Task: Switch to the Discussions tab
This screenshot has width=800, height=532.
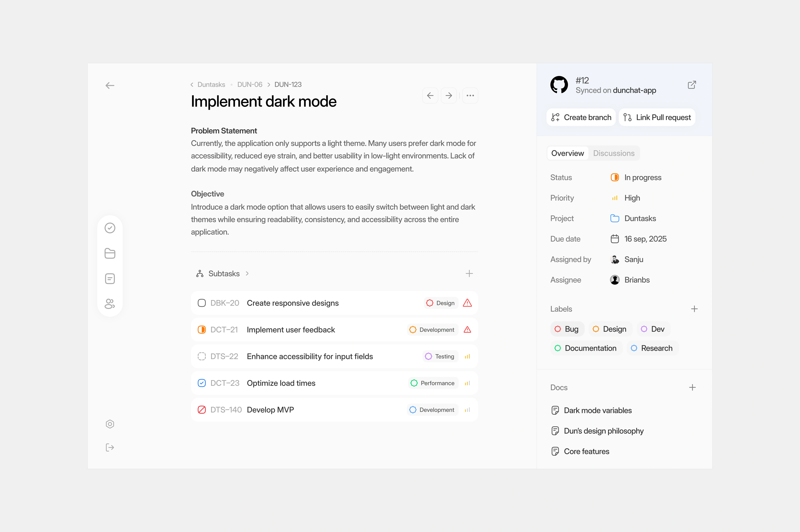Action: coord(614,153)
